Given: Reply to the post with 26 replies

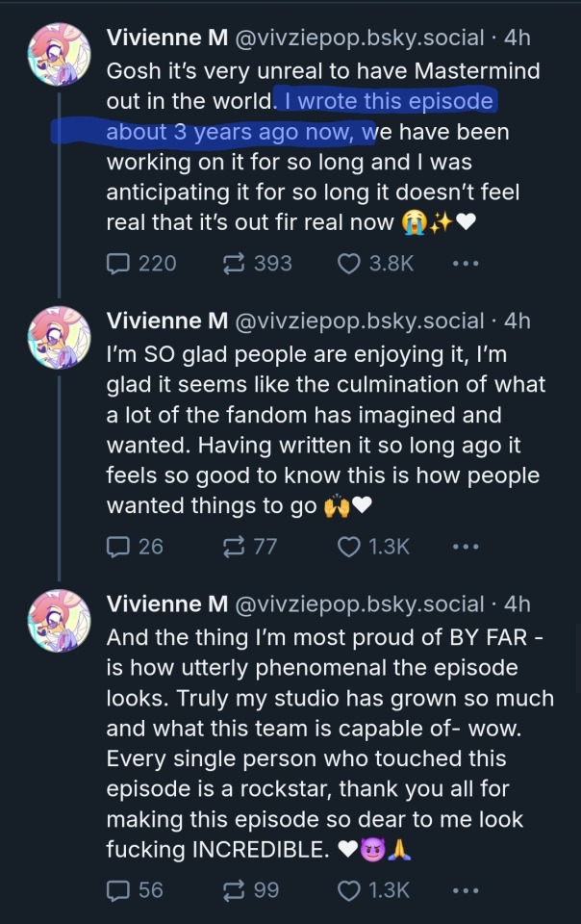Looking at the screenshot, I should [120, 546].
